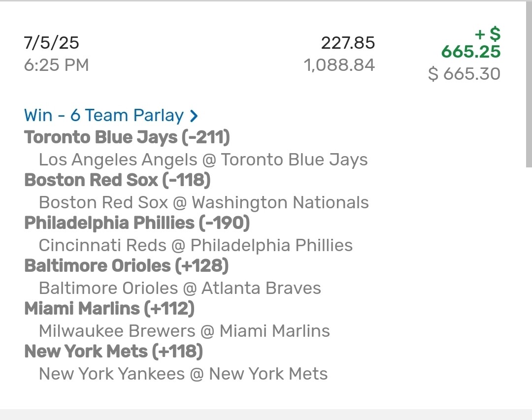Click the vertical scrollbar on right edge
The height and width of the screenshot is (420, 532).
[529, 84]
